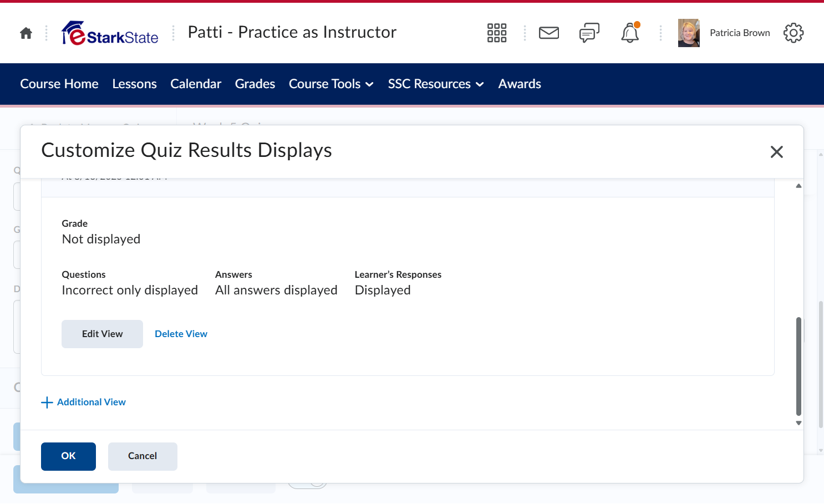Go to Course Home
Viewport: 824px width, 504px height.
[59, 84]
